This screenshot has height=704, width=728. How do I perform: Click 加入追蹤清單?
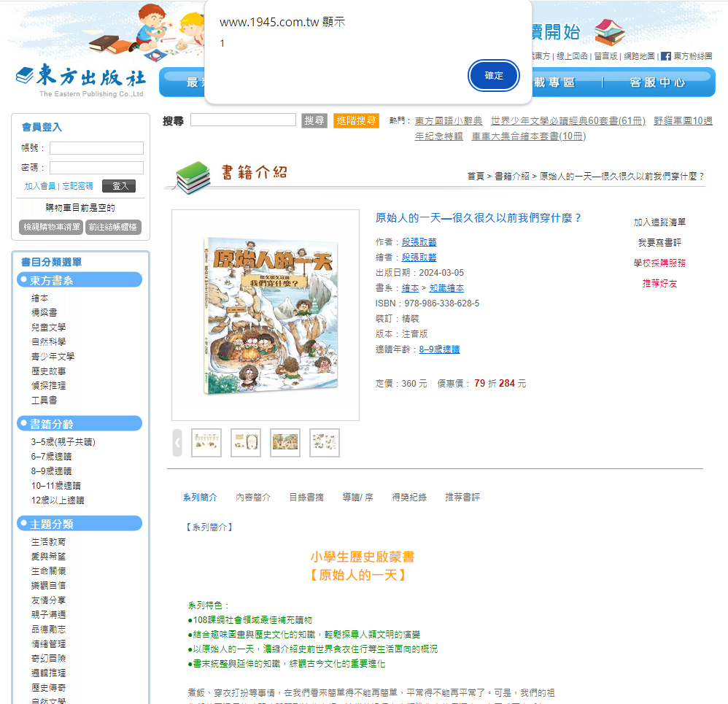[659, 222]
